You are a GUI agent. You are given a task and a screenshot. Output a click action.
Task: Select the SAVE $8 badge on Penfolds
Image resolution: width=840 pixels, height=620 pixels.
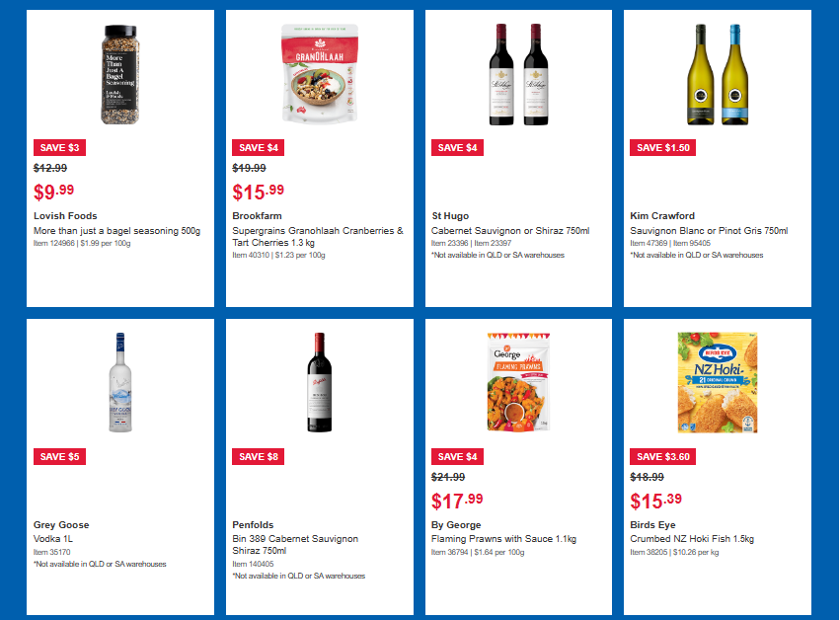[x=259, y=456]
